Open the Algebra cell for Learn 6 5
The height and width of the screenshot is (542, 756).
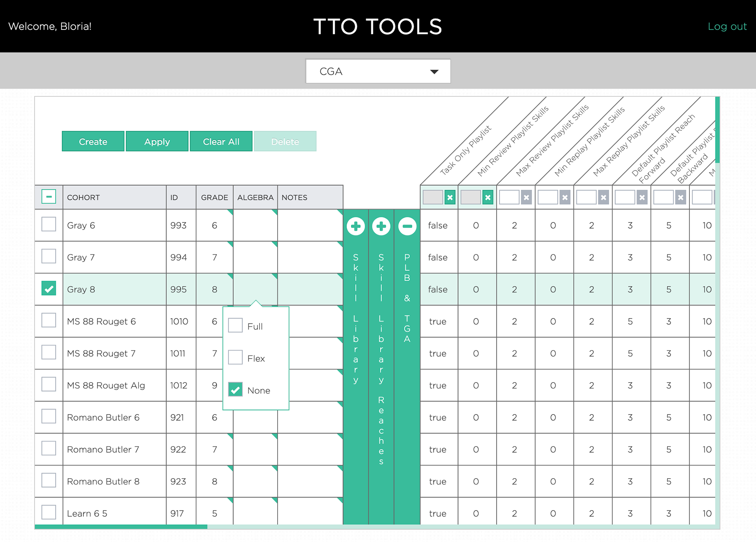pos(255,511)
